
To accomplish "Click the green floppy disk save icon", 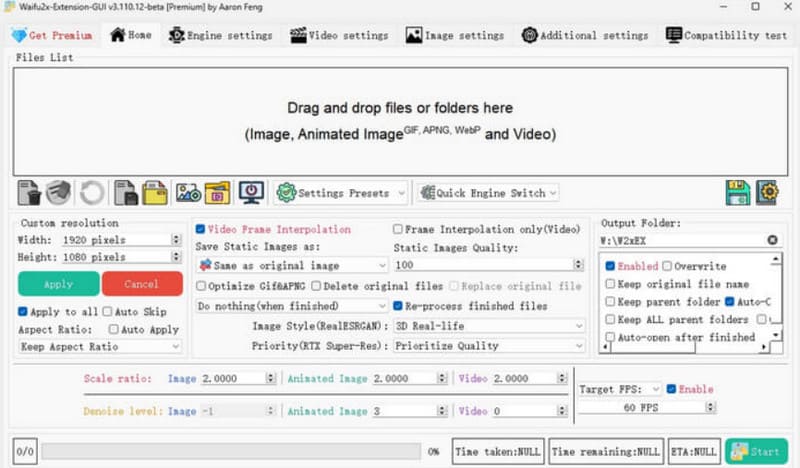I will point(737,192).
